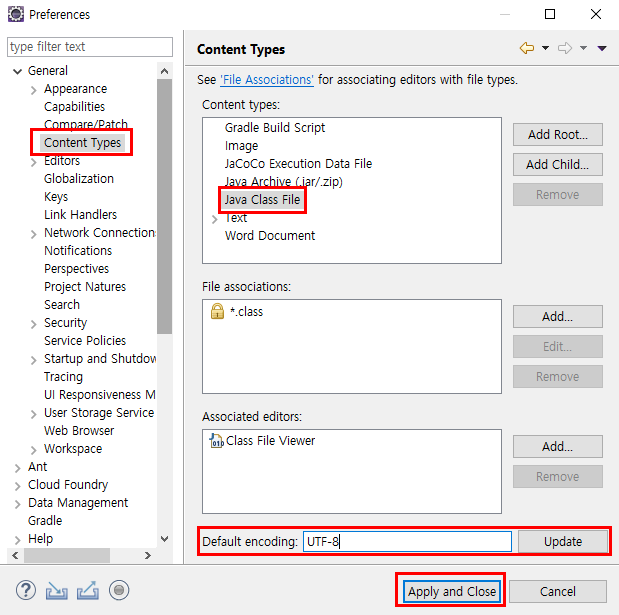Click Add... beside File associations
Image resolution: width=619 pixels, height=615 pixels.
(557, 316)
